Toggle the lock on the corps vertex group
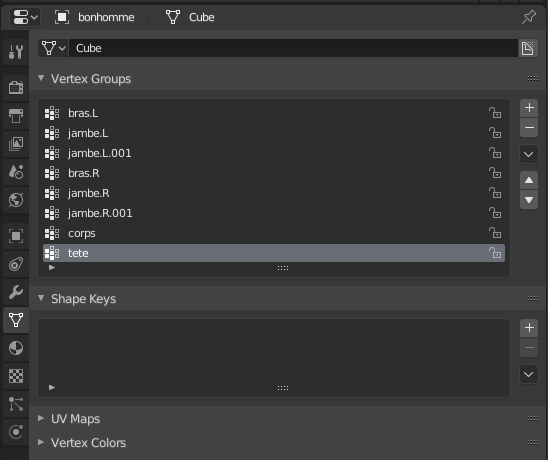 (495, 233)
